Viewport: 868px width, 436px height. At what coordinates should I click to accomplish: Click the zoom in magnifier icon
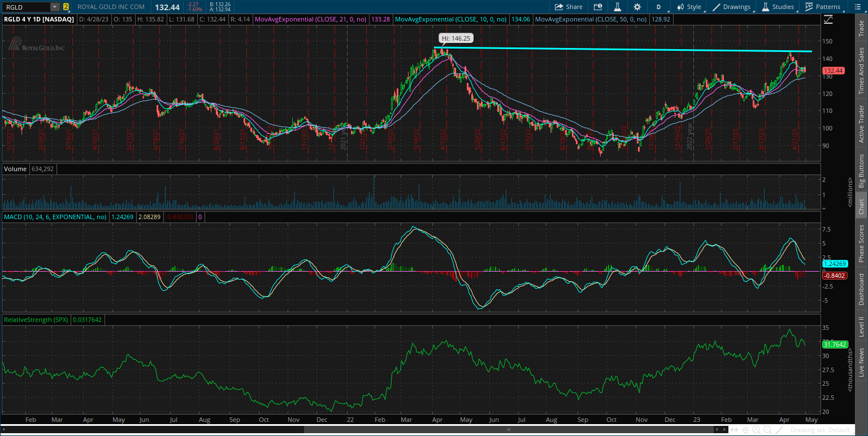tap(756, 430)
